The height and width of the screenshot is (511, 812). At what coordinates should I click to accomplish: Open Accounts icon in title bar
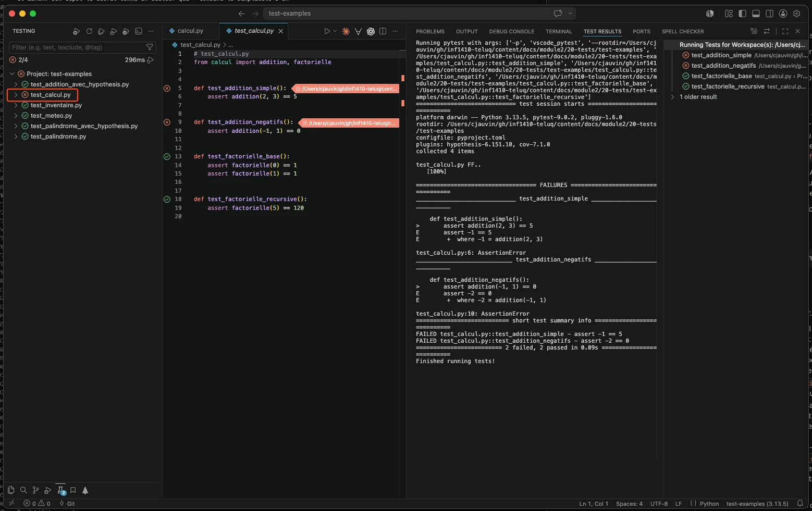pos(783,14)
